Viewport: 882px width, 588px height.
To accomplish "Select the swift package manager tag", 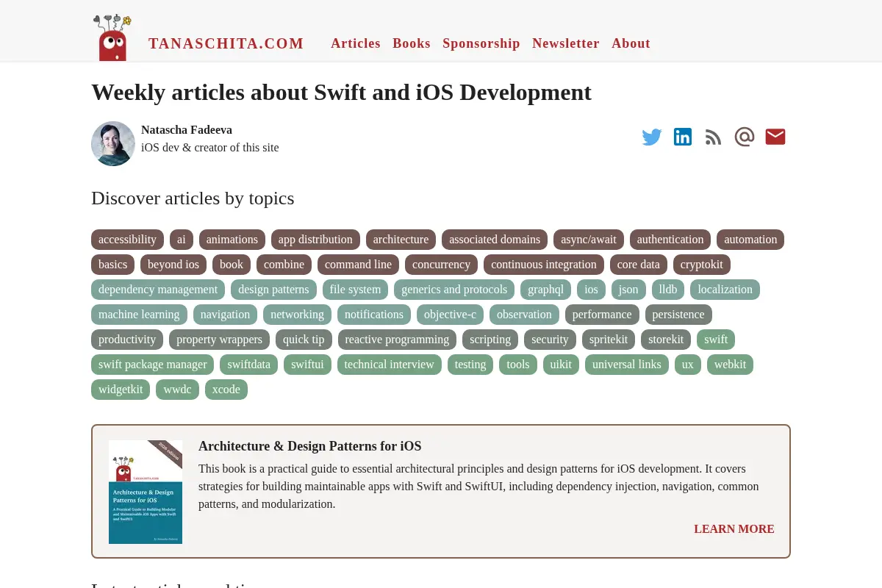I will [152, 365].
